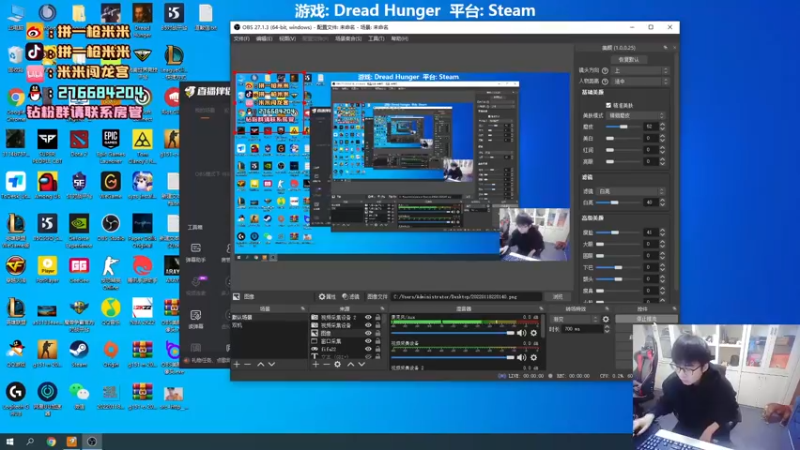The height and width of the screenshot is (450, 800).
Task: Switch to OBS on the taskbar
Action: click(92, 441)
